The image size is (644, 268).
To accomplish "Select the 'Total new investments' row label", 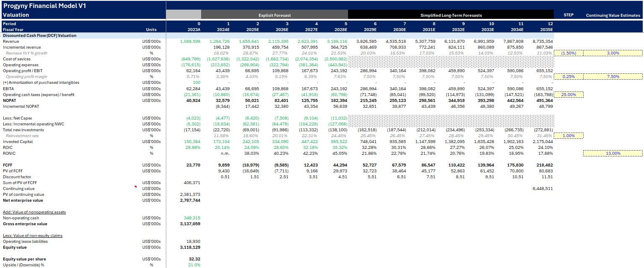I will pyautogui.click(x=23, y=130).
